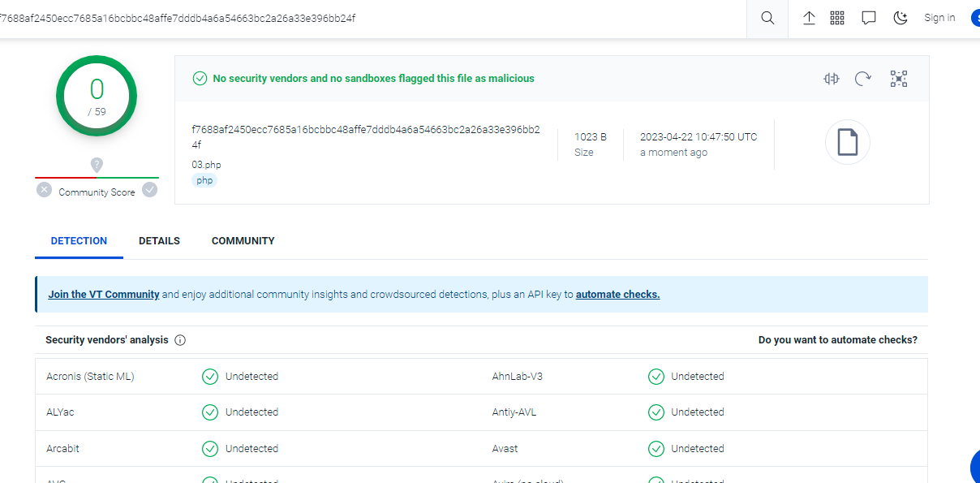
Task: Click the file hash text in summary
Action: tap(367, 136)
